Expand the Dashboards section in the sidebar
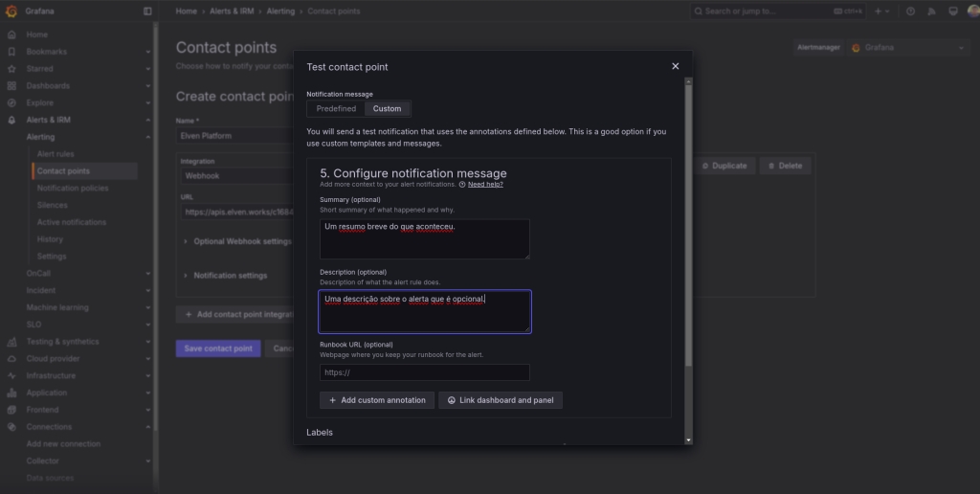This screenshot has height=494, width=980. pos(148,86)
